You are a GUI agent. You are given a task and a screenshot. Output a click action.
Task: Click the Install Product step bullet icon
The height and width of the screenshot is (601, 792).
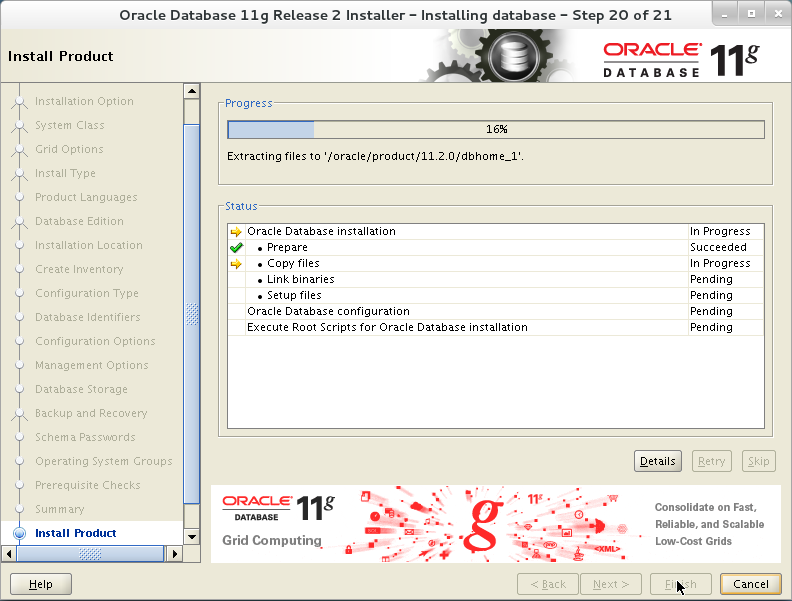click(19, 533)
